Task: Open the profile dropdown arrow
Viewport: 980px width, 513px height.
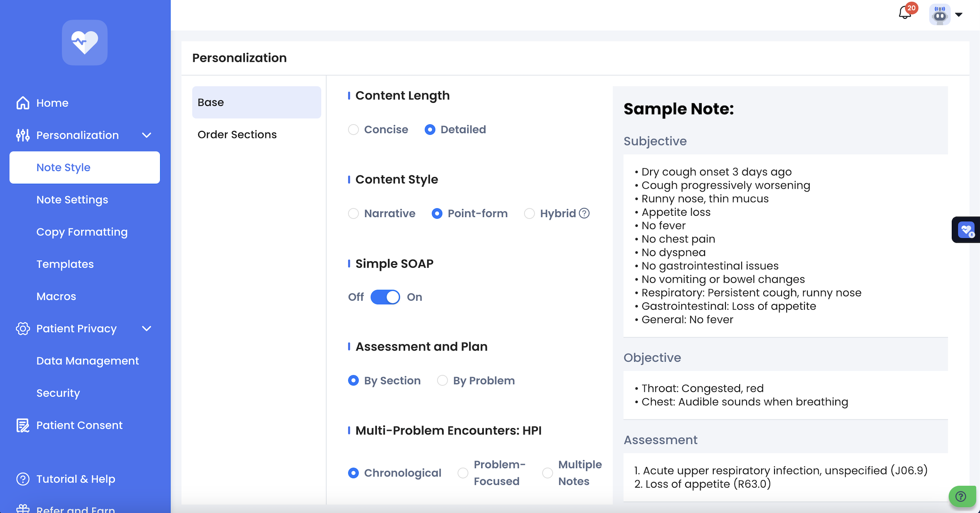Action: 959,15
